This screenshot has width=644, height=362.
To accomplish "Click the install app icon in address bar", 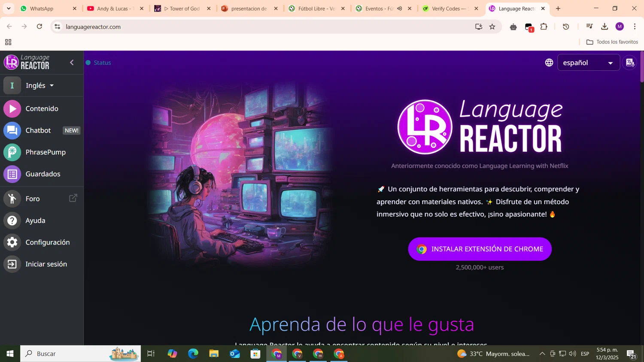I will click(479, 27).
